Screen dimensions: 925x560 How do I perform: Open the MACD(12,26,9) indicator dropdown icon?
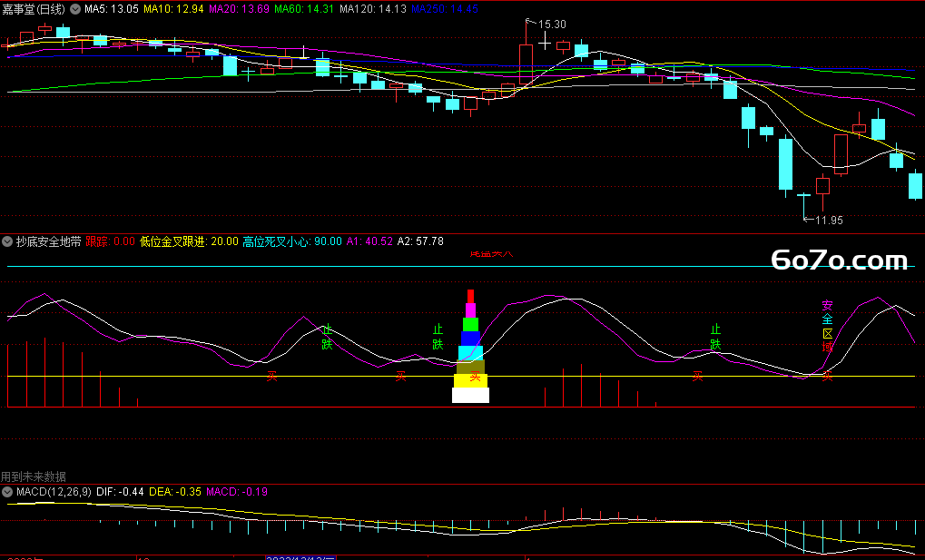coord(7,492)
